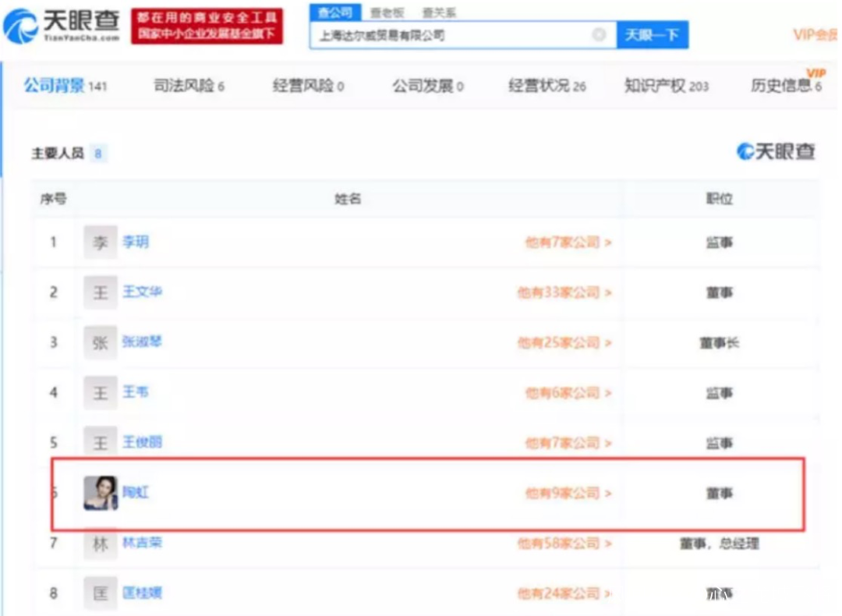This screenshot has width=842, height=616.
Task: Open the 经营风险 0 section
Action: tap(308, 86)
